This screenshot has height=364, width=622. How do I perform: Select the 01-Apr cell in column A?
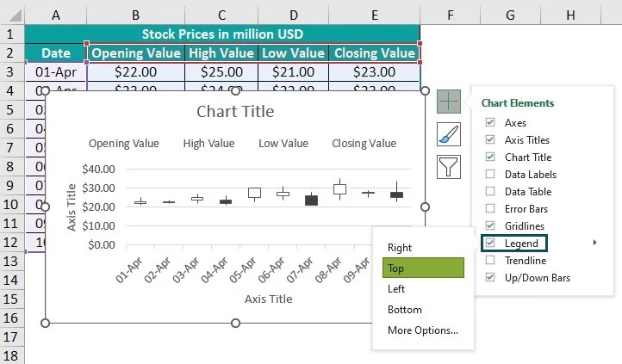coord(55,71)
